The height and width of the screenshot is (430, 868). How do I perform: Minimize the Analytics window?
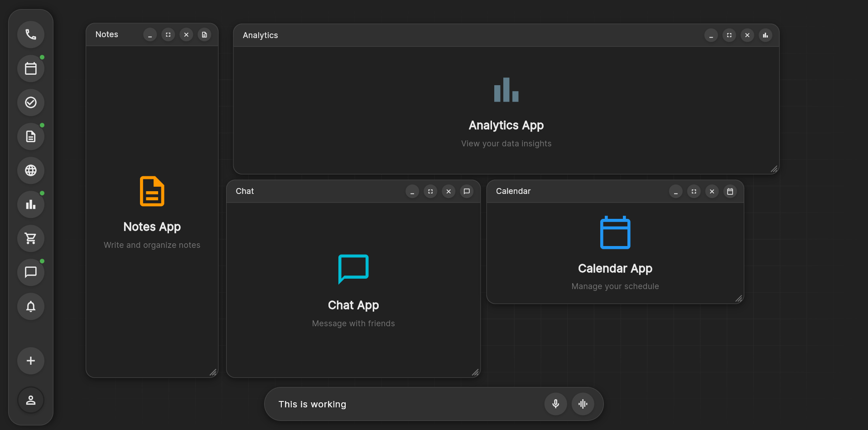tap(711, 35)
